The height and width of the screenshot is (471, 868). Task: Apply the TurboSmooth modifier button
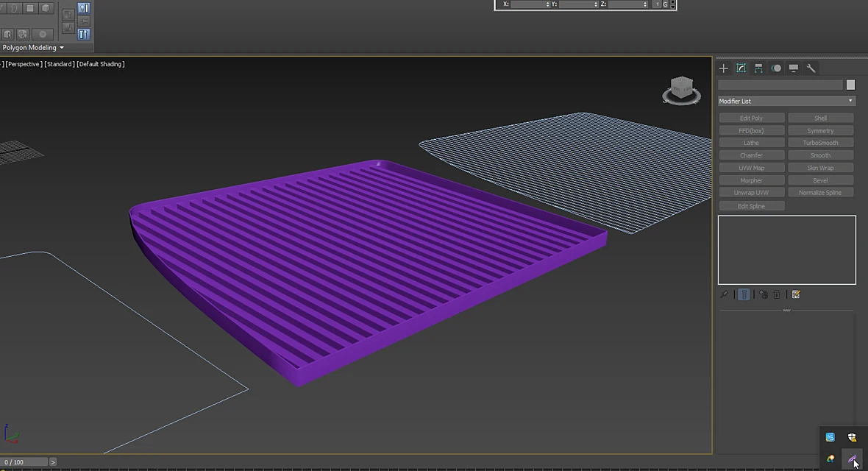tap(820, 143)
